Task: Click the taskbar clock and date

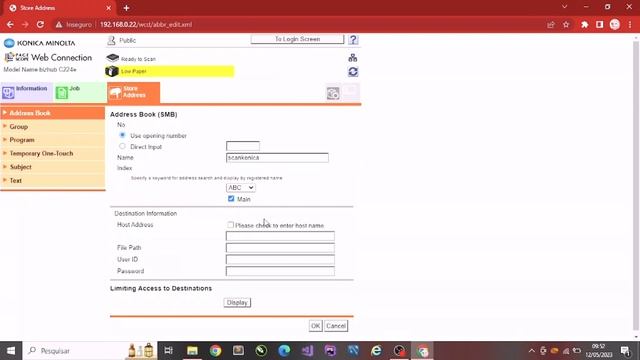Action: (599, 351)
